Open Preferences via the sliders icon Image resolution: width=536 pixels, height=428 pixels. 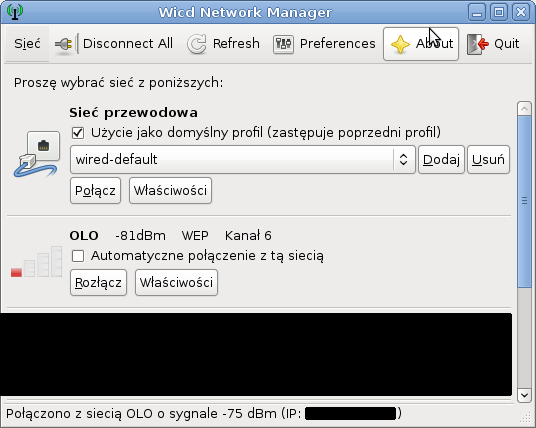click(x=283, y=44)
